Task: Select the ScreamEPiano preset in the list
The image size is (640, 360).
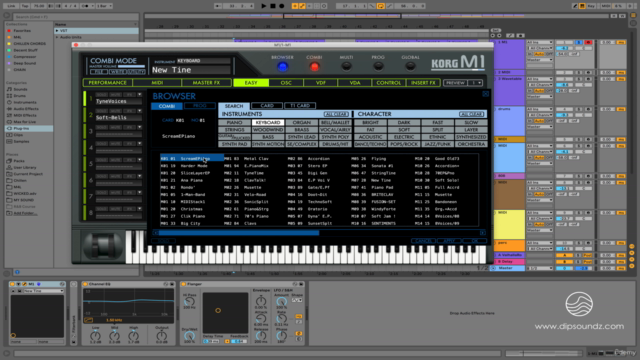Action: (x=191, y=159)
